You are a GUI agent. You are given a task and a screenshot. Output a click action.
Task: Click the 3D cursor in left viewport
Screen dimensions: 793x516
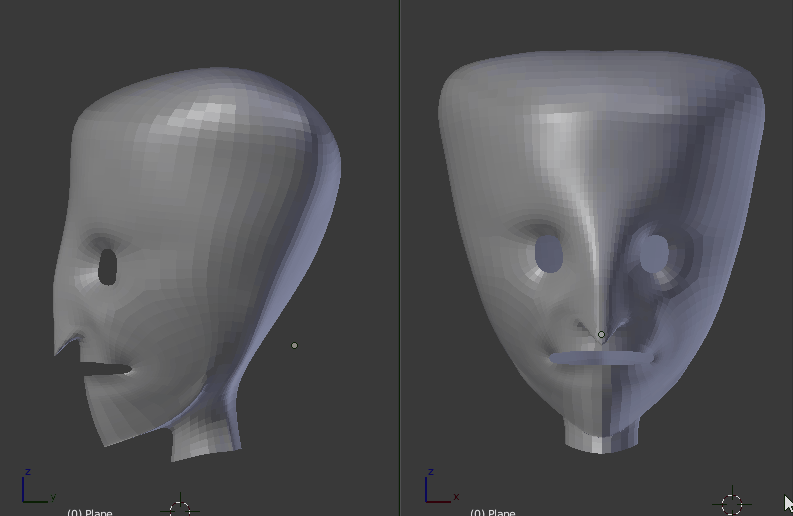tap(179, 505)
